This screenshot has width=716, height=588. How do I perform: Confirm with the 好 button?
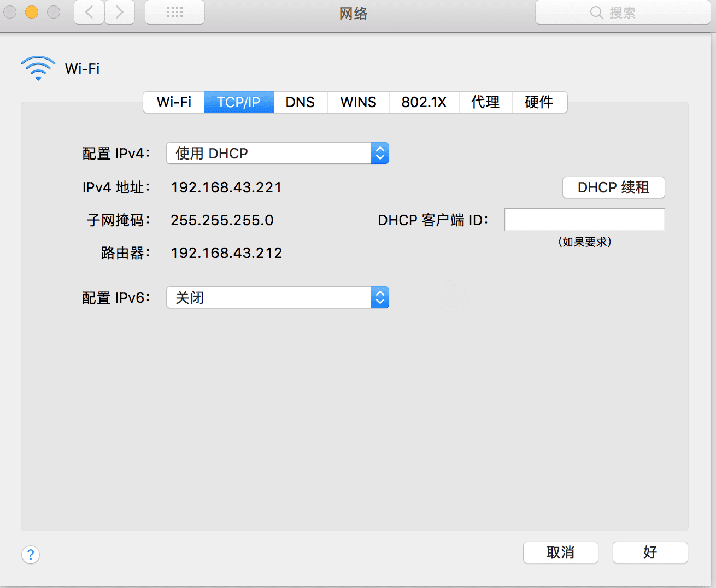pos(650,552)
